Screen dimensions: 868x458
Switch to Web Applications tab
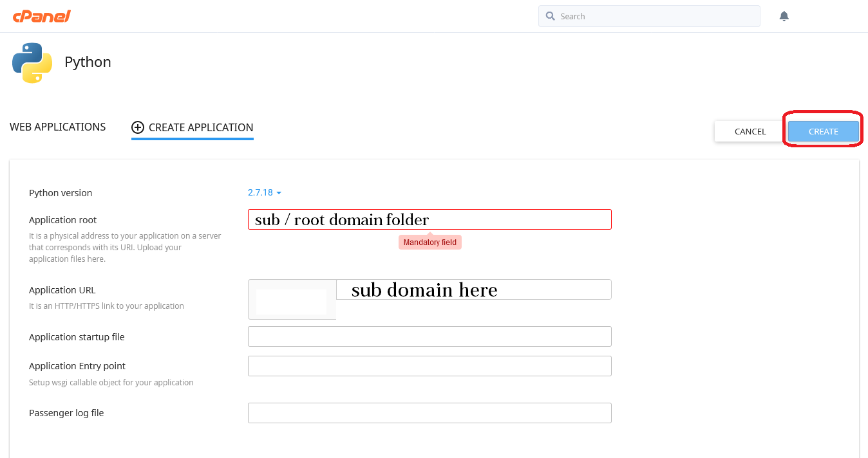(58, 127)
